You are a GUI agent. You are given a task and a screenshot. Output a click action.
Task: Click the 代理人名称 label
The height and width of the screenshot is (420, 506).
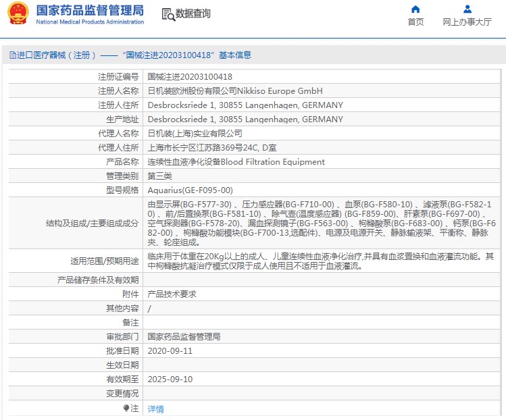[x=118, y=134]
